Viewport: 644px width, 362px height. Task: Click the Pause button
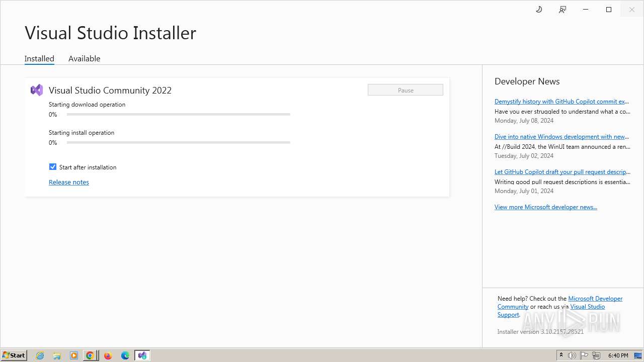point(406,90)
